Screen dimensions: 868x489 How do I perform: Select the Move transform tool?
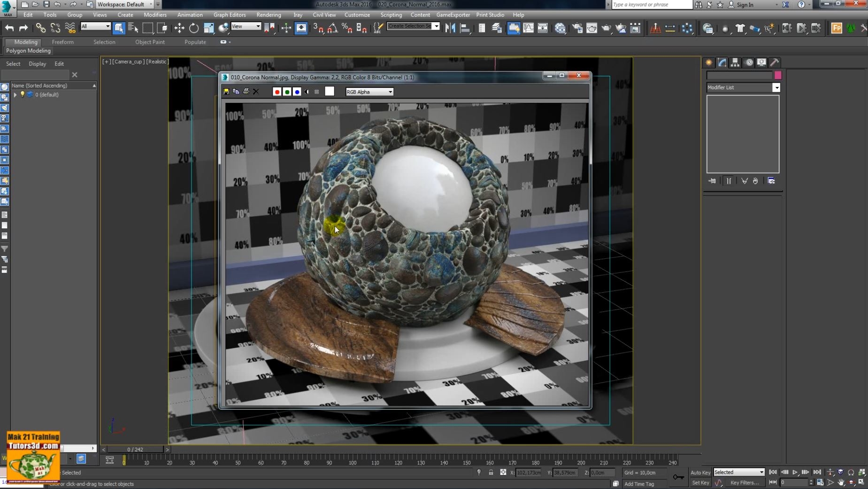coord(179,28)
